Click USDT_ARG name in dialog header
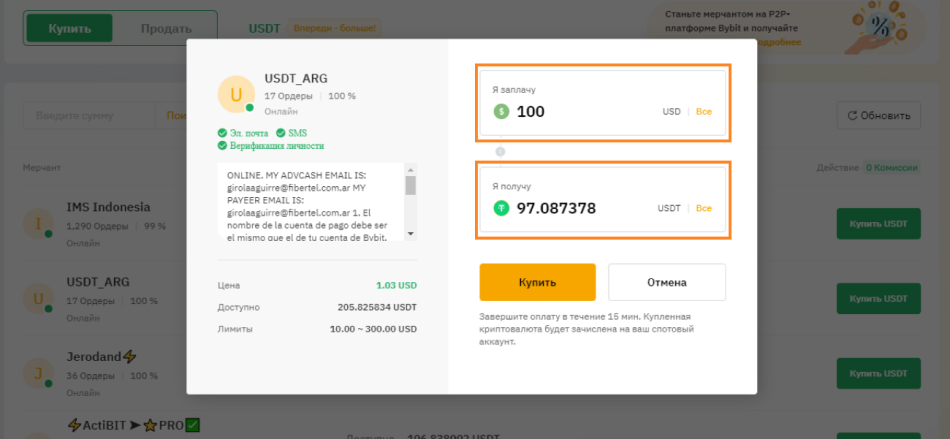 pyautogui.click(x=296, y=79)
